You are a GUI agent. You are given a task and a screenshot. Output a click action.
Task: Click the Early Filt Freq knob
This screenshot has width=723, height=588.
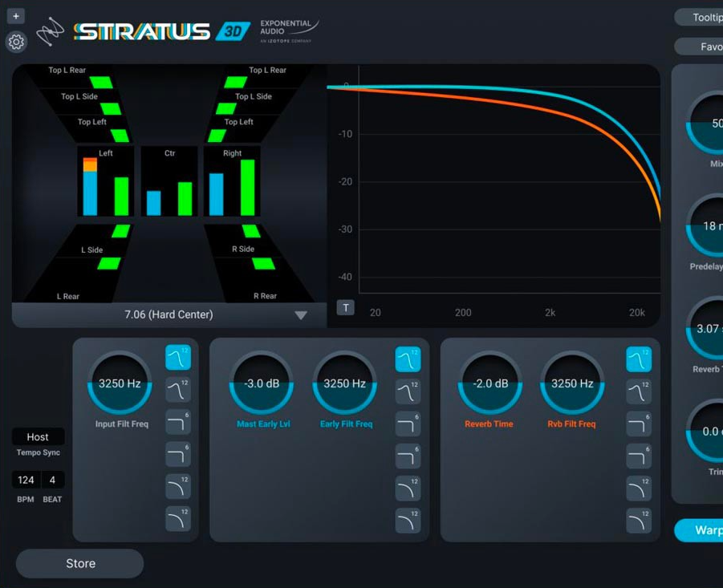coord(344,383)
